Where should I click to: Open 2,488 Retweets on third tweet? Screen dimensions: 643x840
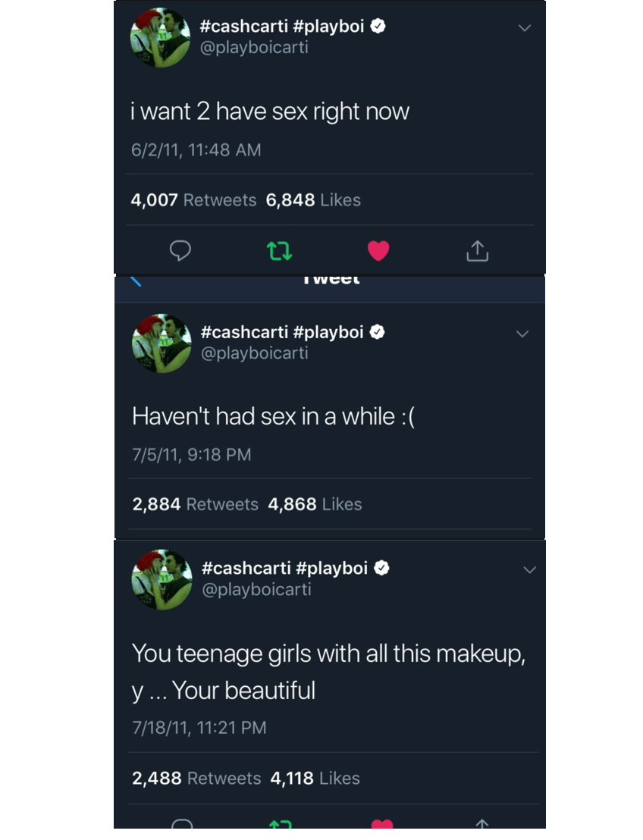click(196, 778)
